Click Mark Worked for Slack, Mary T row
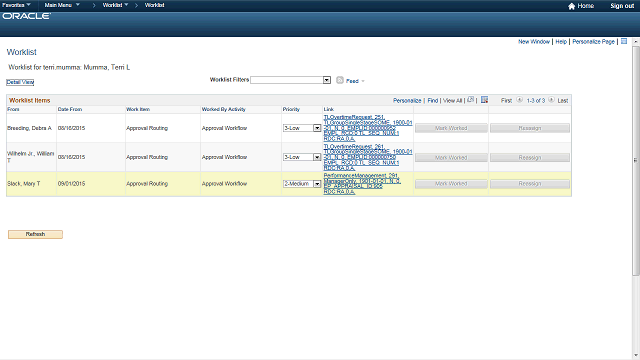Screen dimensions: 640x360 coord(451,184)
